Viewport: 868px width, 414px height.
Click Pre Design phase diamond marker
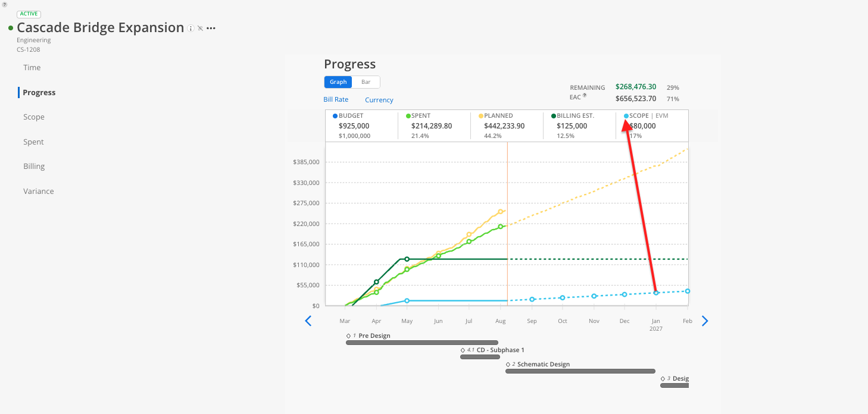(x=348, y=336)
